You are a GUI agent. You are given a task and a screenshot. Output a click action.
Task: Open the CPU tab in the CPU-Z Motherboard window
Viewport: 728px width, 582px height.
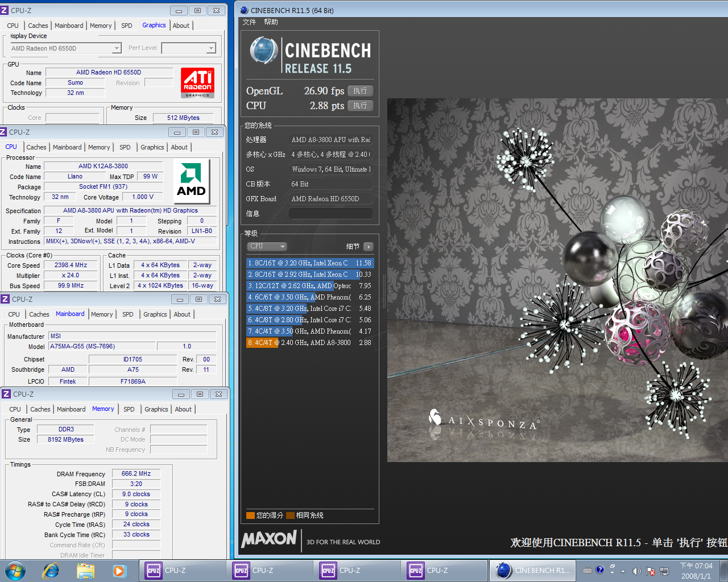pyautogui.click(x=14, y=314)
